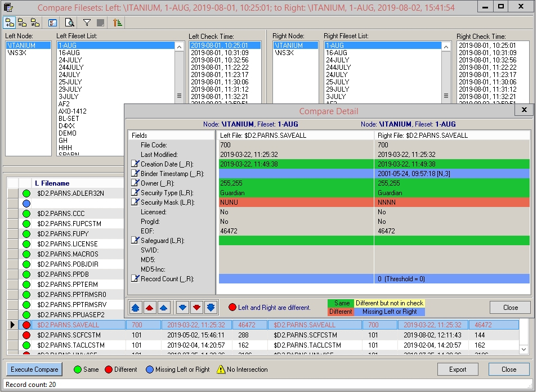
Task: Select \NS3X in the Right Node list
Action: click(x=284, y=53)
